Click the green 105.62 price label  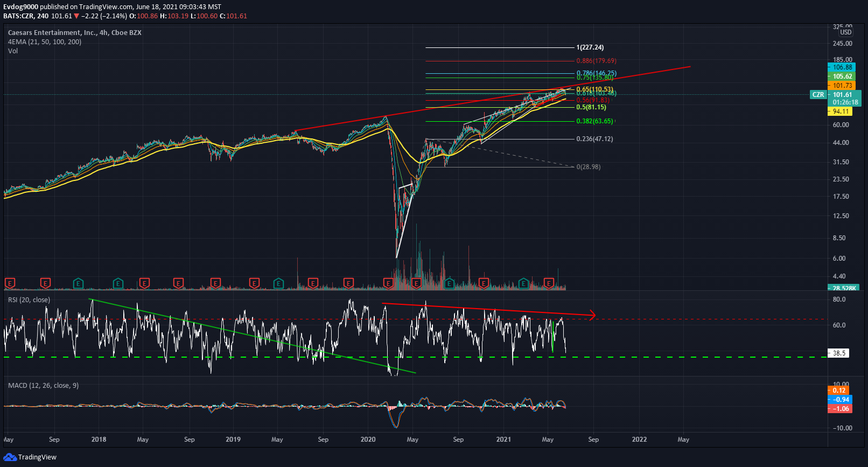click(842, 76)
